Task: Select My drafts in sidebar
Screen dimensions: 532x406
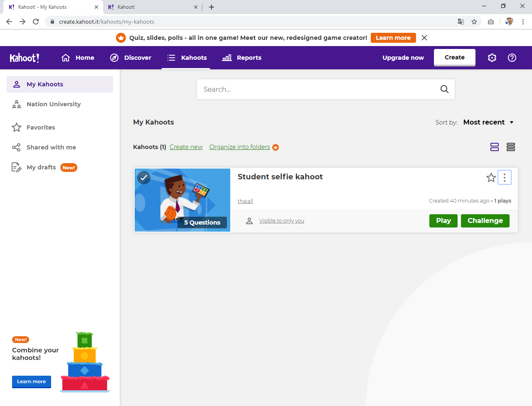Action: [41, 167]
